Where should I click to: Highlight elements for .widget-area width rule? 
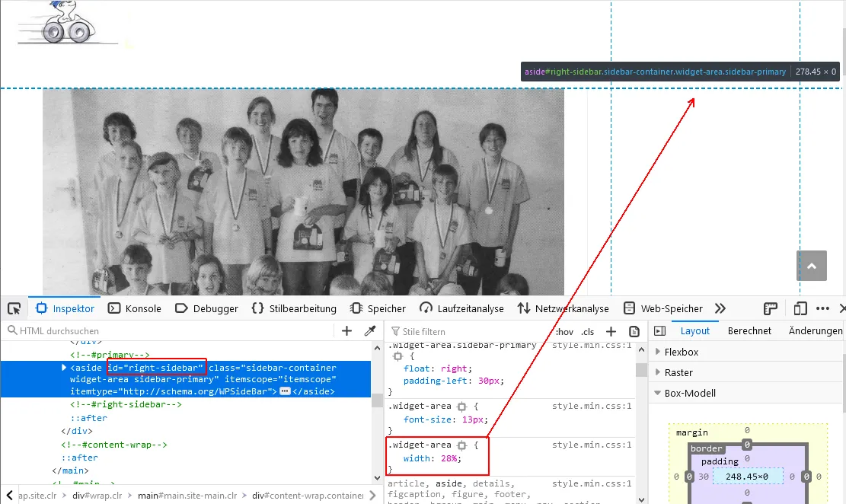pos(462,445)
